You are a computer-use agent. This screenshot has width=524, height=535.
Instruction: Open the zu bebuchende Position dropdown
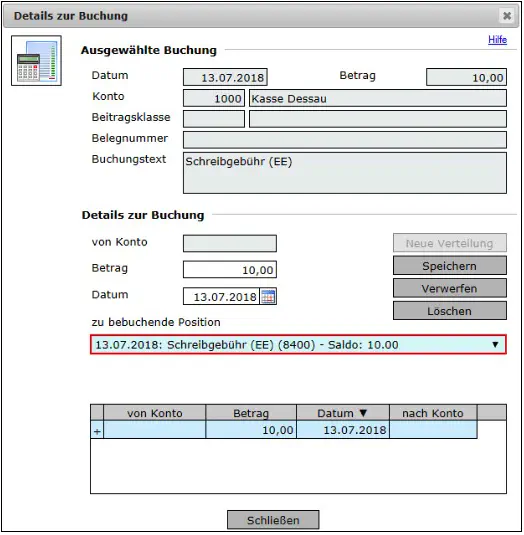pos(298,345)
